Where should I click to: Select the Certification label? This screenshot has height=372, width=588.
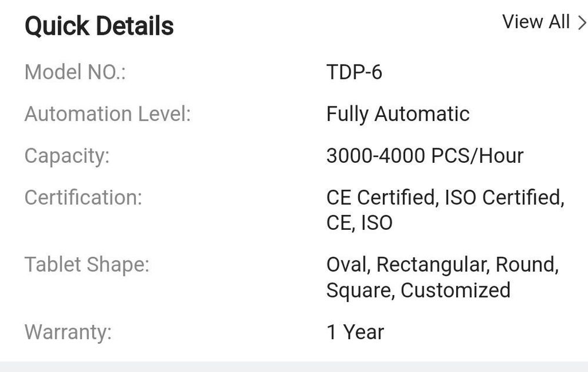(83, 197)
